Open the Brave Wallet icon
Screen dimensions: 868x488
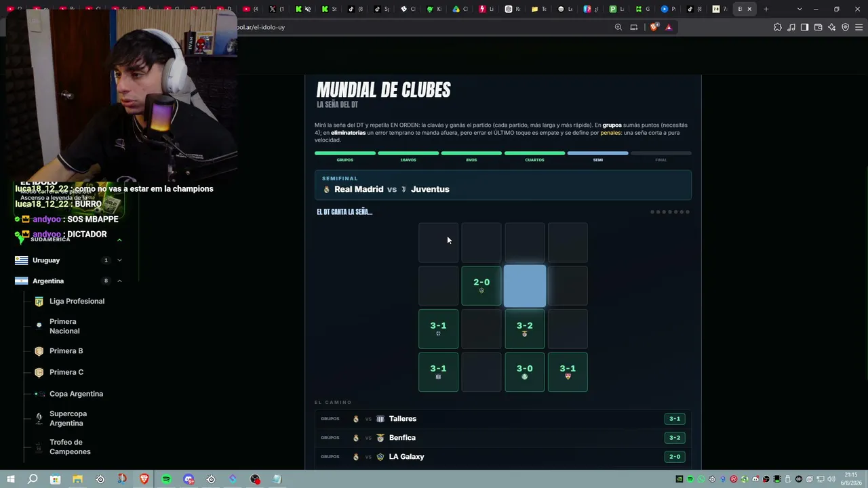tap(818, 27)
